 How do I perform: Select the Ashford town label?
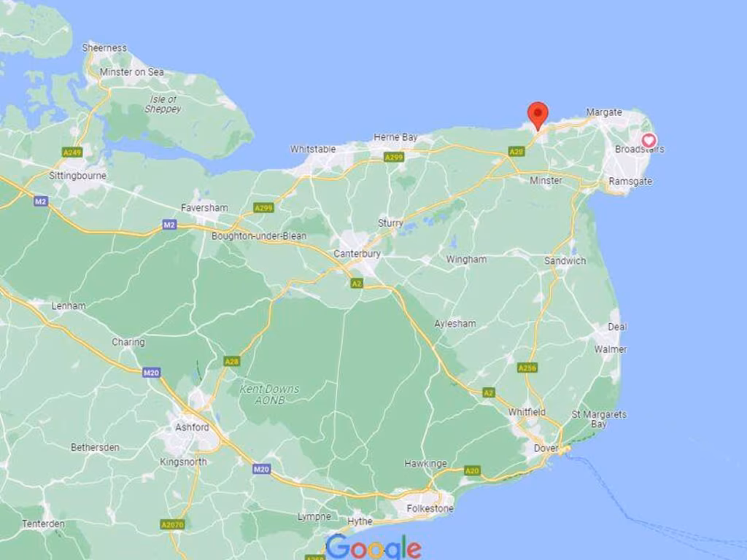192,427
